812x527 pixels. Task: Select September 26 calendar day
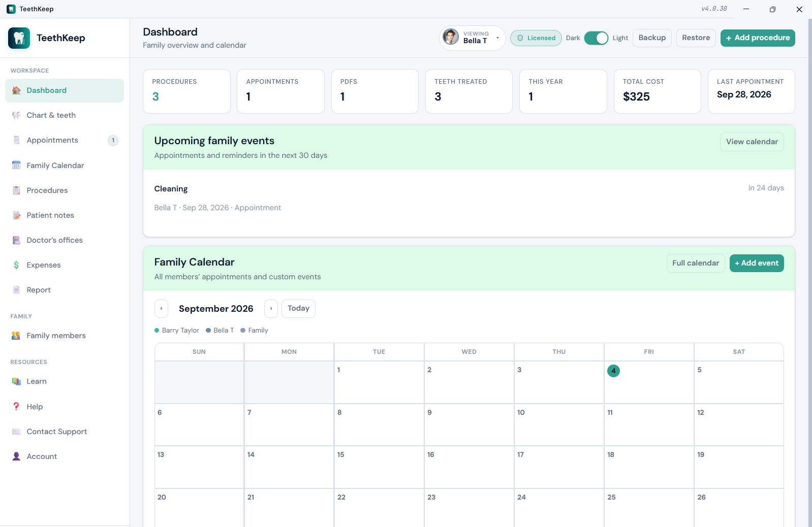pos(739,508)
